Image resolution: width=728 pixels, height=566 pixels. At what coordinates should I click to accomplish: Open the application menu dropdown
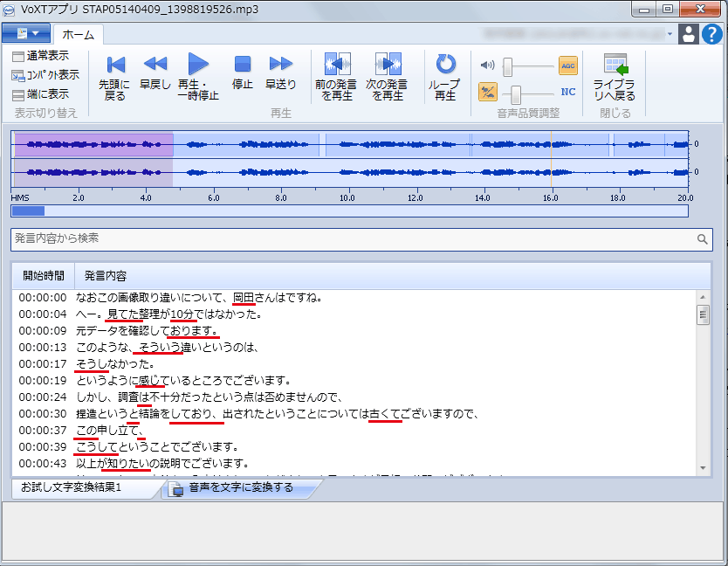(x=26, y=33)
